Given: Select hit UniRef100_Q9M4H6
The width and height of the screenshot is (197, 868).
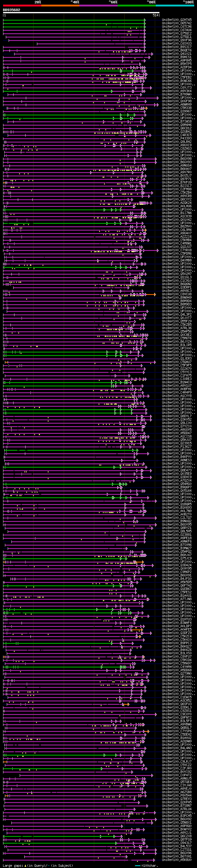Looking at the screenshot, I should pos(177,125).
